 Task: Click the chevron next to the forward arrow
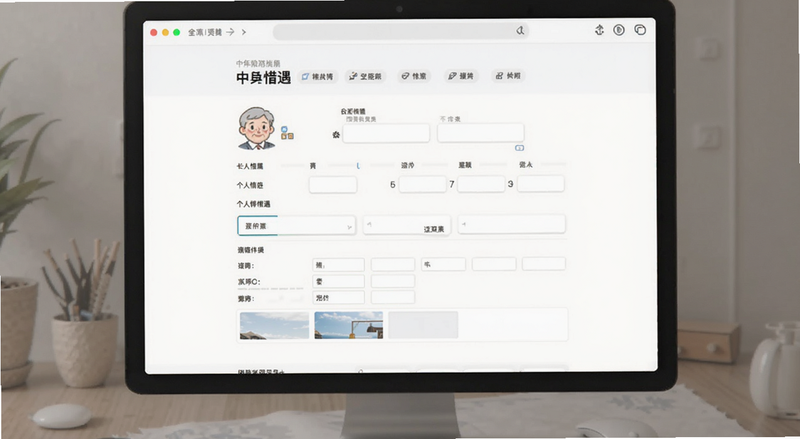pyautogui.click(x=244, y=32)
